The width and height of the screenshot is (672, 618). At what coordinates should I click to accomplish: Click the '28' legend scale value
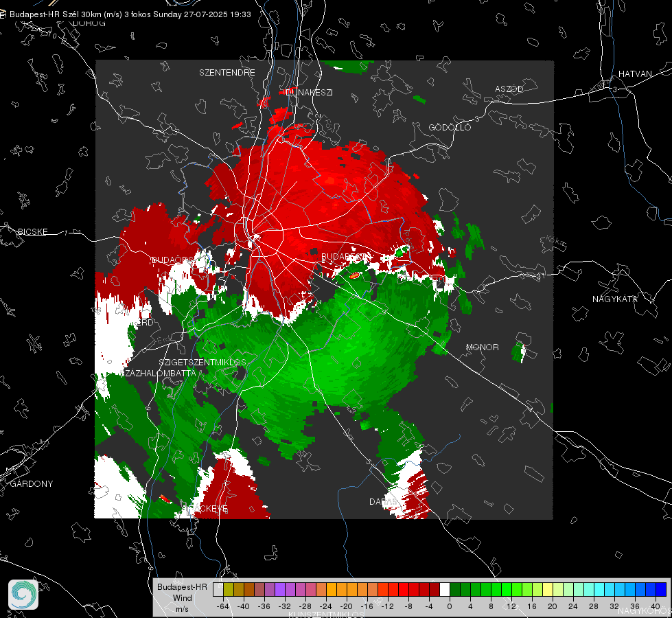[594, 606]
